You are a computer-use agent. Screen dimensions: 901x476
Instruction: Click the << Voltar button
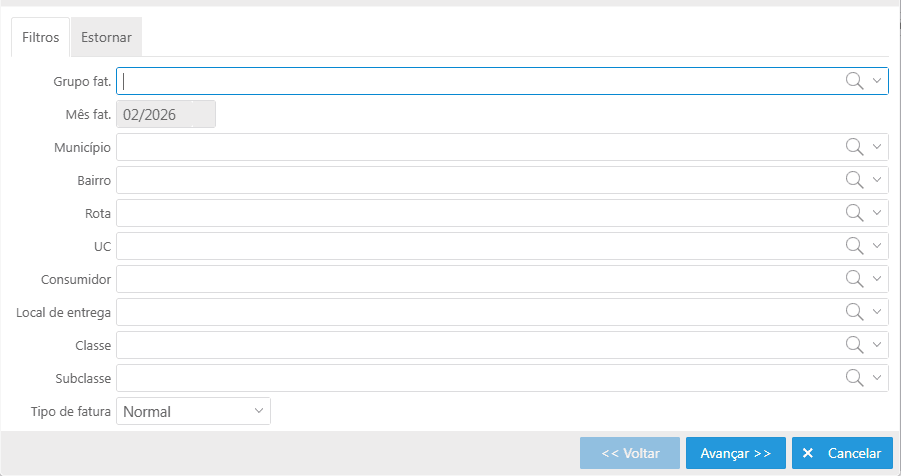point(630,453)
